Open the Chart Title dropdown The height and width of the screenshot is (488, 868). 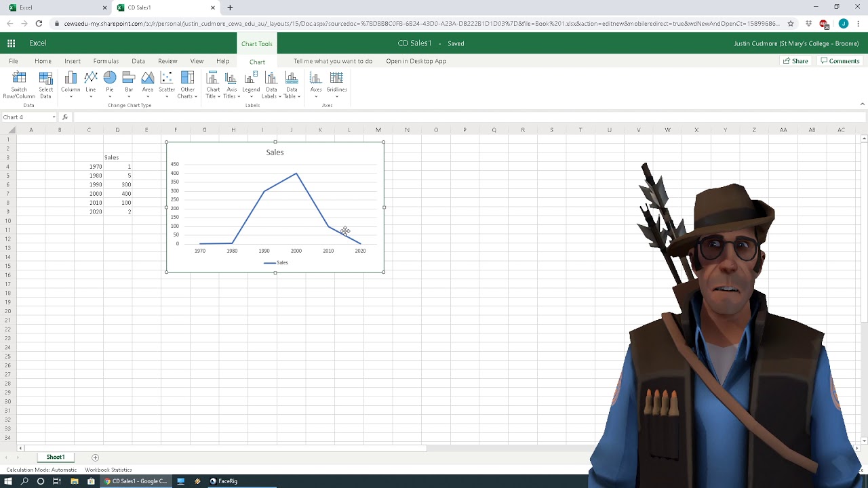pos(213,85)
